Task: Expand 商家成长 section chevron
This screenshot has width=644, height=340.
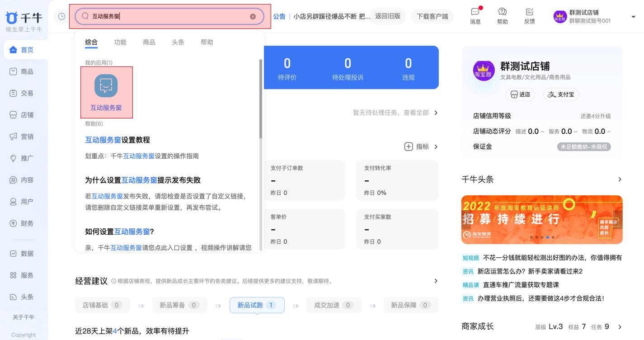Action: click(x=620, y=327)
